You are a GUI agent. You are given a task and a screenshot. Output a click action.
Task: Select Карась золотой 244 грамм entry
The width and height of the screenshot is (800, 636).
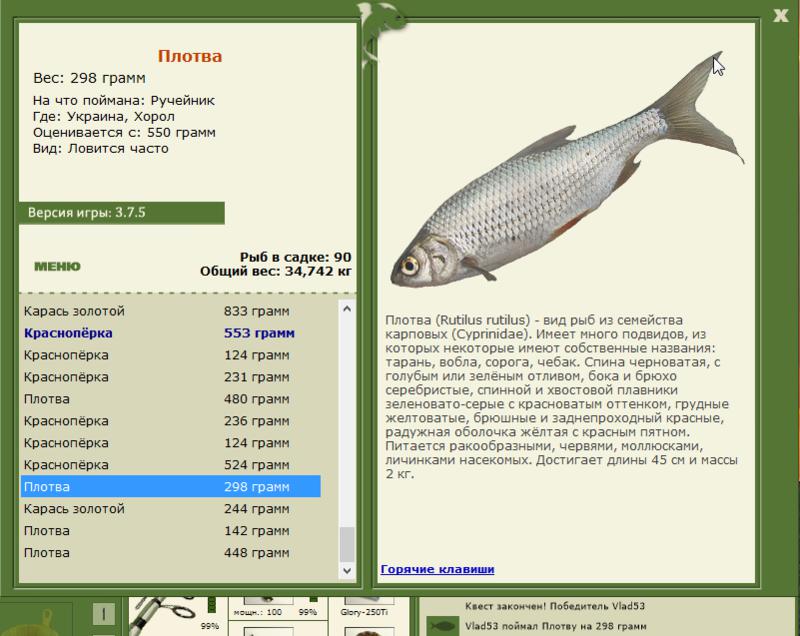point(171,508)
